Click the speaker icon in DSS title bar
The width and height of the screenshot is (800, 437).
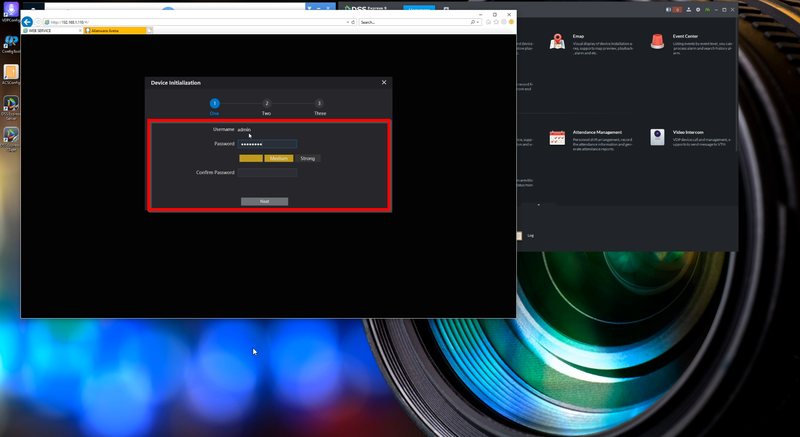coord(668,10)
